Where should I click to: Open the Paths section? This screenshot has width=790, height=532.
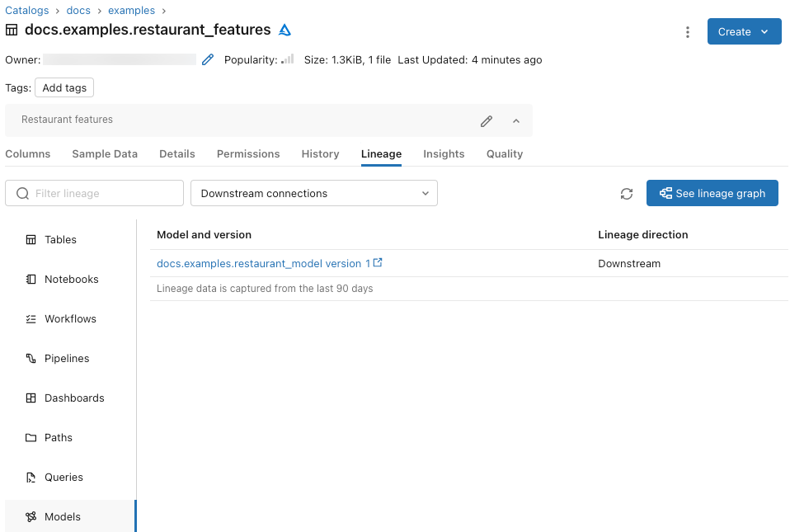tap(59, 437)
